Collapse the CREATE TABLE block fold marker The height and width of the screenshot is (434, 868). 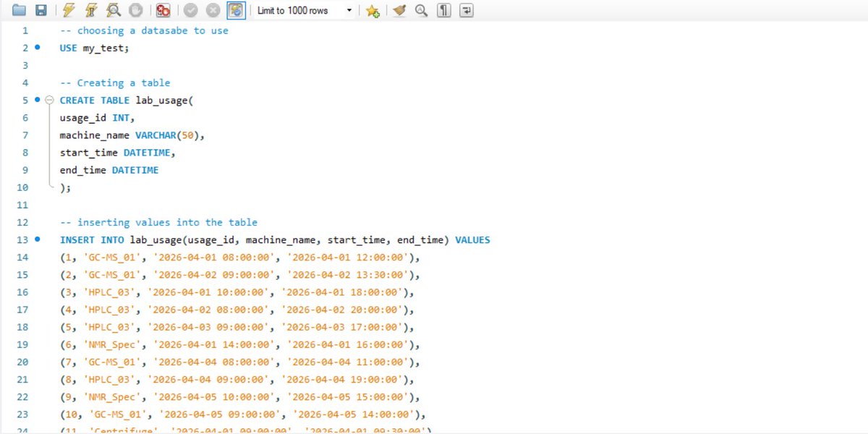(x=50, y=100)
